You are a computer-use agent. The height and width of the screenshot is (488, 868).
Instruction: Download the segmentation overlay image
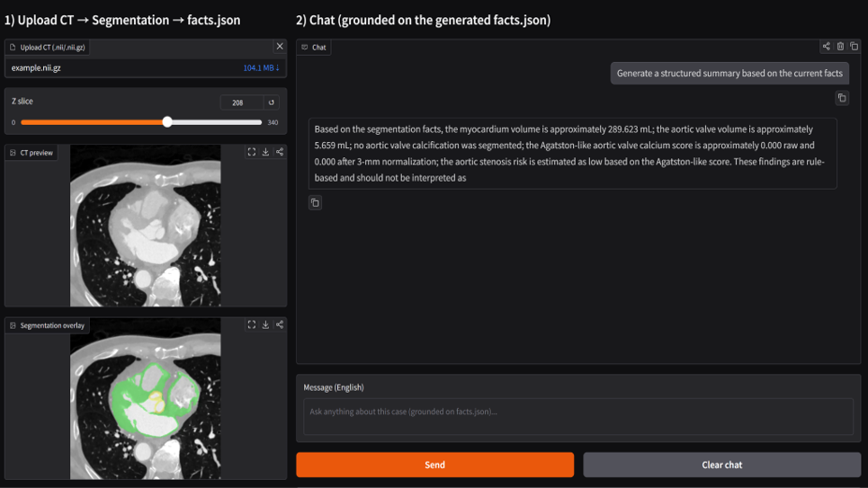click(x=265, y=324)
